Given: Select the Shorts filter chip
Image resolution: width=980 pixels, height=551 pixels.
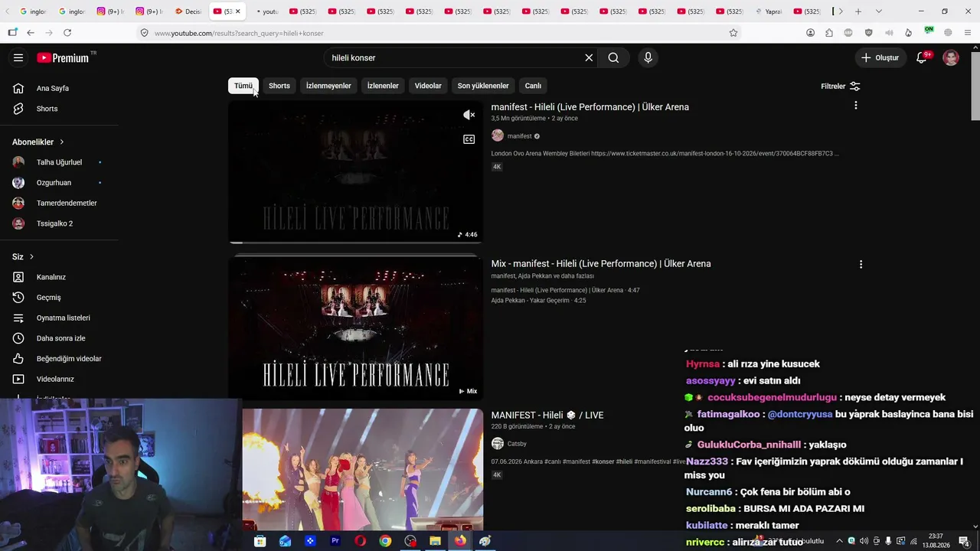Looking at the screenshot, I should (279, 86).
